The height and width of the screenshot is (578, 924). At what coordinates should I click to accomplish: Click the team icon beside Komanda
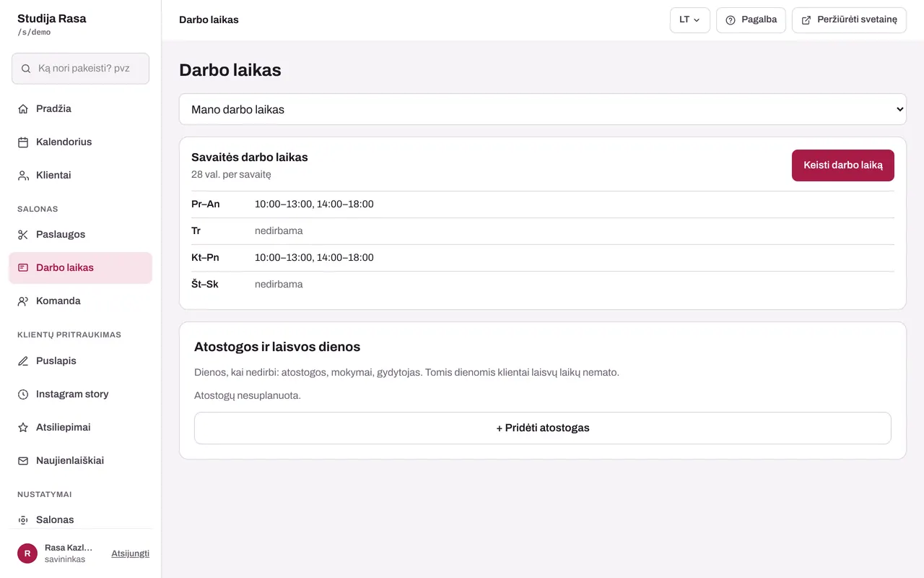(x=23, y=301)
